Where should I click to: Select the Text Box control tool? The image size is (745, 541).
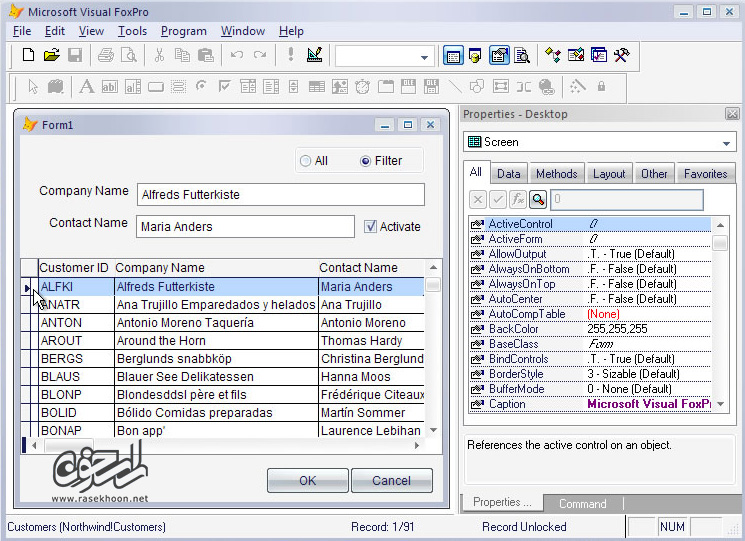point(109,86)
